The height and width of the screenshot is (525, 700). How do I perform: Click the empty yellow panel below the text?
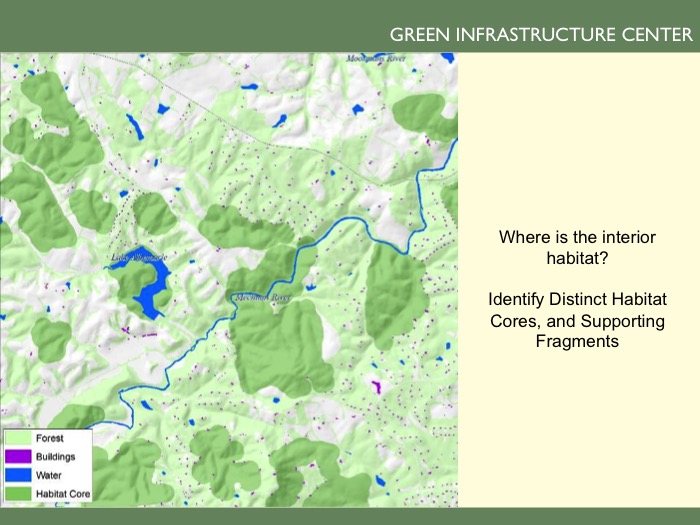pyautogui.click(x=578, y=430)
